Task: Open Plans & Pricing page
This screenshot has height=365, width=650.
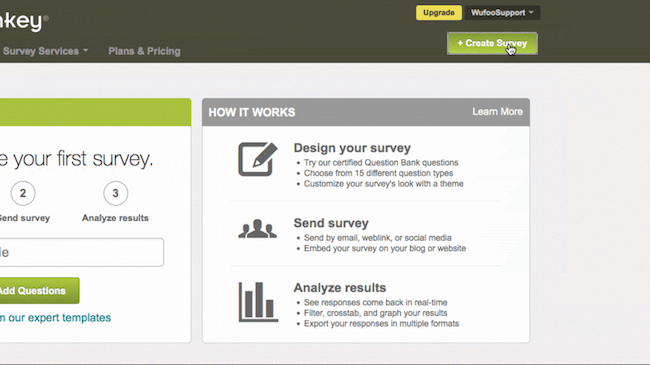Action: point(144,51)
